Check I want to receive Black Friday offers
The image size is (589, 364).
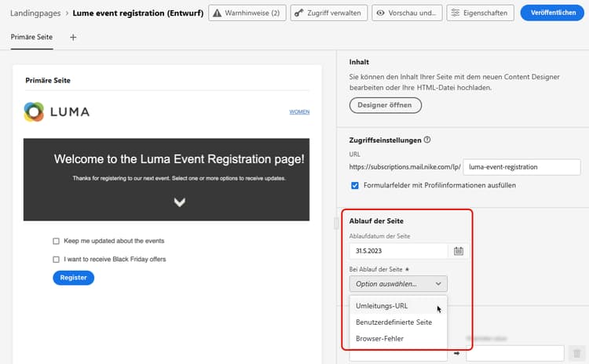coord(56,260)
